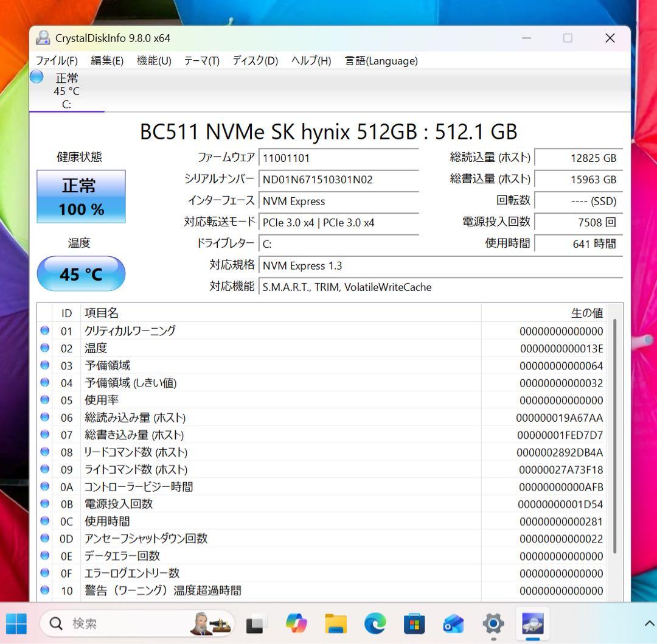This screenshot has height=644, width=657.
Task: Select the コントローラービジー時間 row name
Action: 138,487
